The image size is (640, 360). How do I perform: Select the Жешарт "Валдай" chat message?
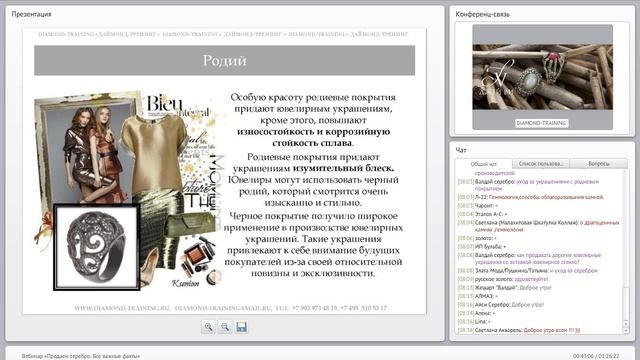(x=504, y=288)
